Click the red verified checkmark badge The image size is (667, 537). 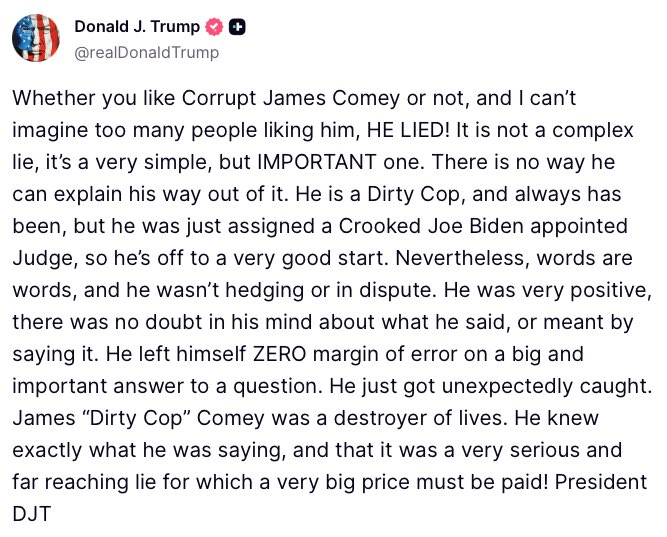pos(214,27)
